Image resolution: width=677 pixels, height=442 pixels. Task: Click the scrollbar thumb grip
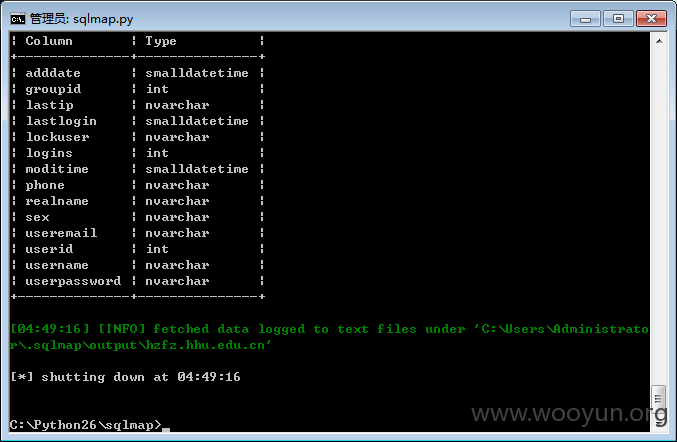tap(658, 398)
